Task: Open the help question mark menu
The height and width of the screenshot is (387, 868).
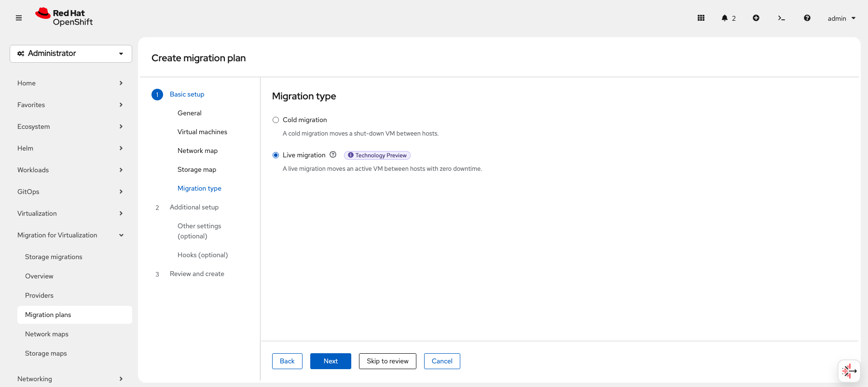Action: 807,18
